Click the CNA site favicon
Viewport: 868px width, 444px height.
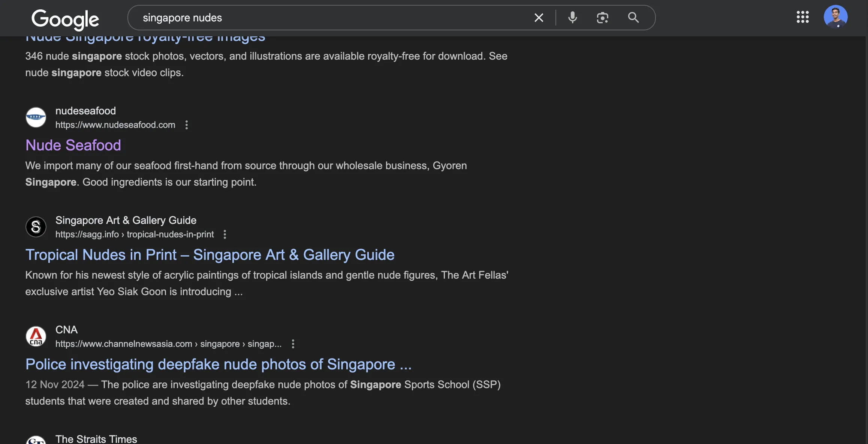click(36, 336)
